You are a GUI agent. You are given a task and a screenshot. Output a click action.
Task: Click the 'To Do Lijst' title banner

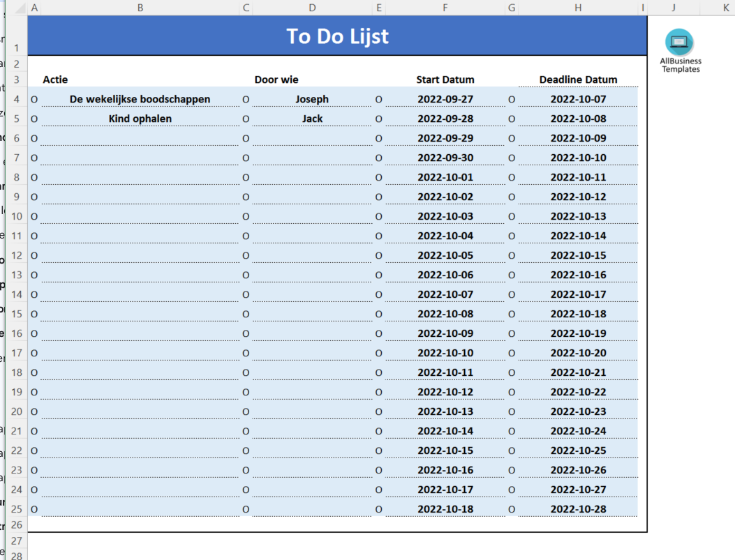tap(338, 36)
